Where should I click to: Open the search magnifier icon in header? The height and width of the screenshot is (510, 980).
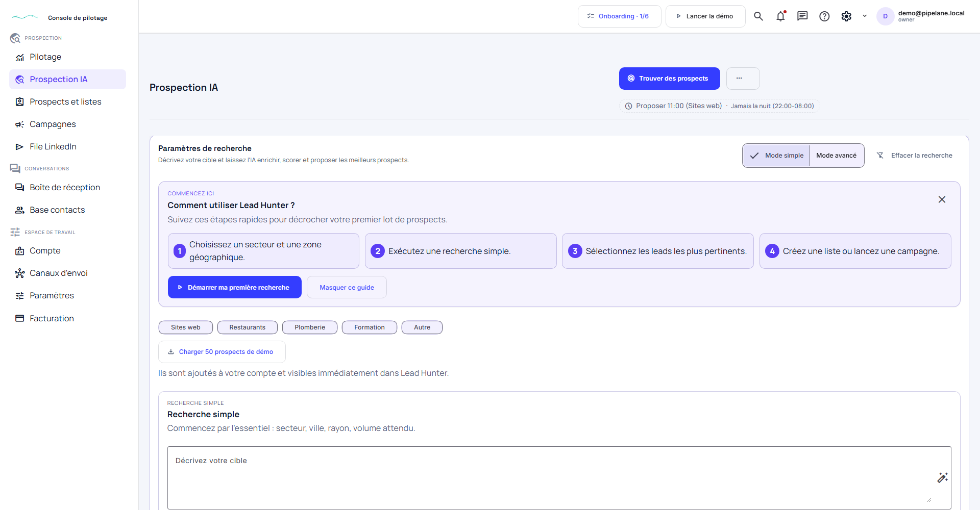[758, 16]
